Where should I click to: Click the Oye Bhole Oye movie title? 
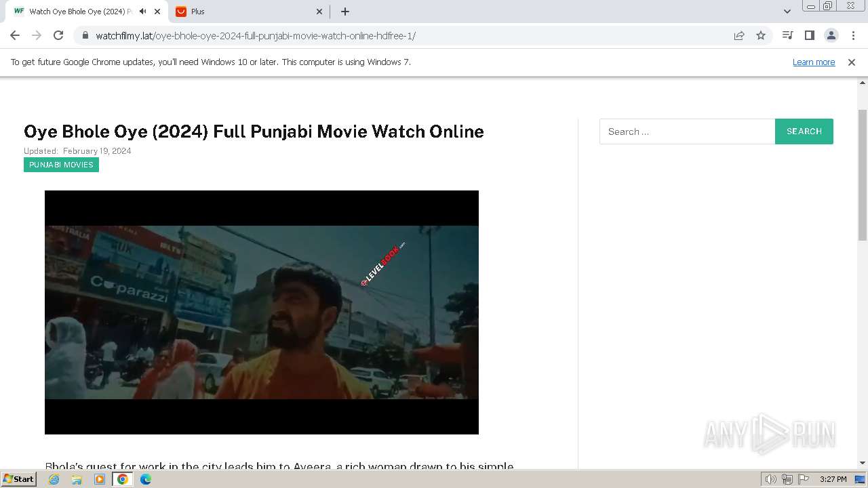coord(254,131)
